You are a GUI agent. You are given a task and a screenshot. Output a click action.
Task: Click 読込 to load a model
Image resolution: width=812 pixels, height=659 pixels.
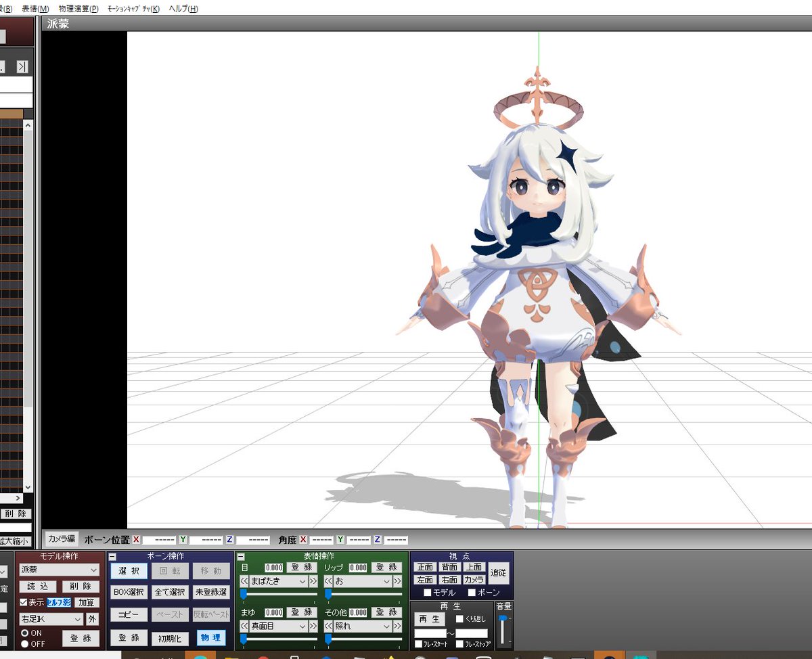point(37,587)
